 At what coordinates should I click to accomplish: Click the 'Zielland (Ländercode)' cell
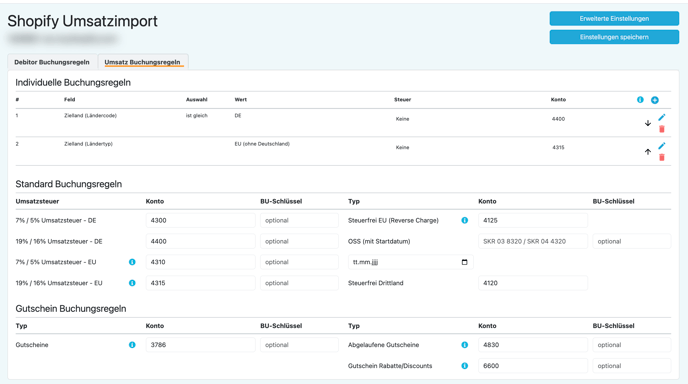pos(90,115)
